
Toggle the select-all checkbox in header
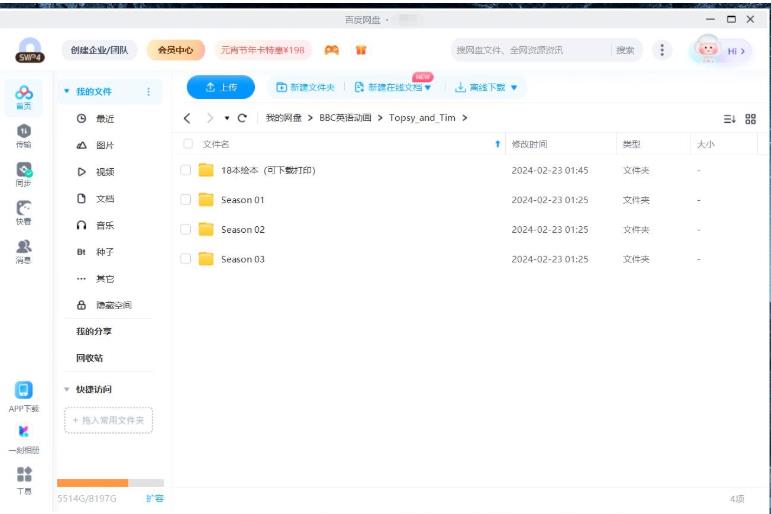[188, 144]
